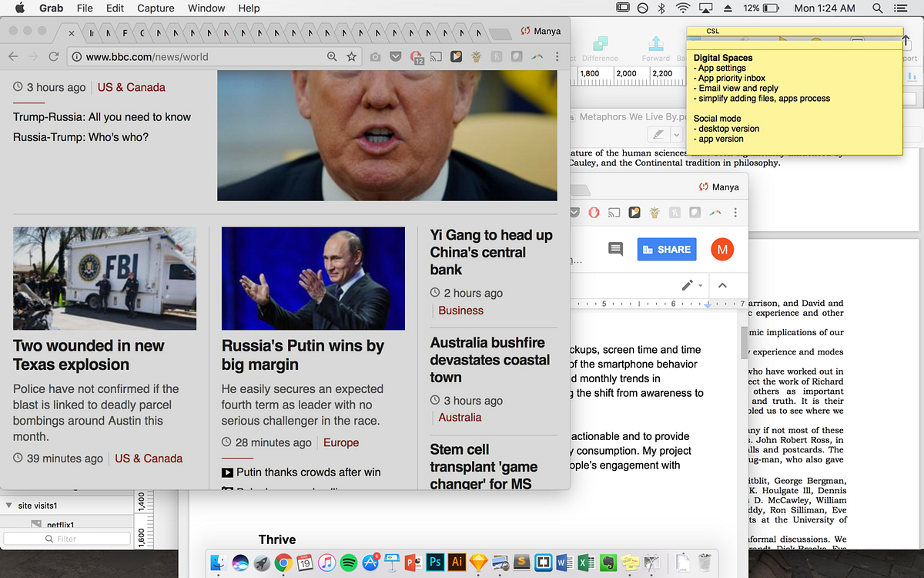
Task: Open Microsoft Word from the Dock
Action: (x=565, y=562)
